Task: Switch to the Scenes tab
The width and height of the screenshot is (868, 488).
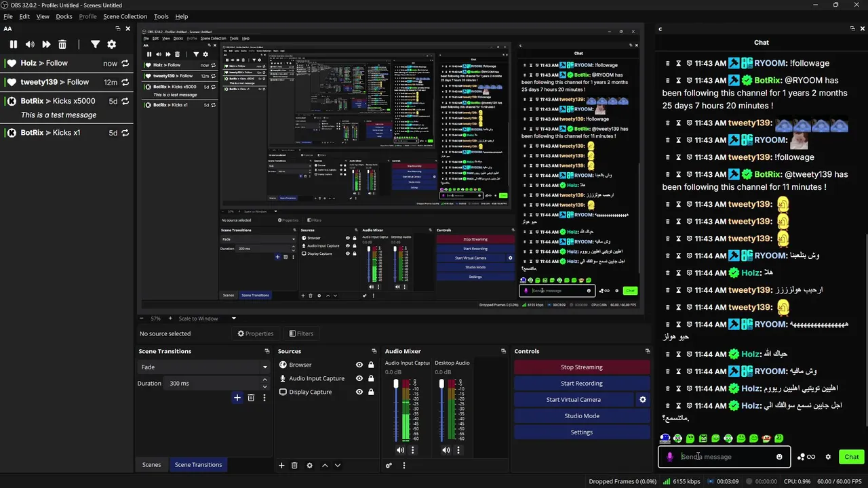Action: tap(152, 465)
